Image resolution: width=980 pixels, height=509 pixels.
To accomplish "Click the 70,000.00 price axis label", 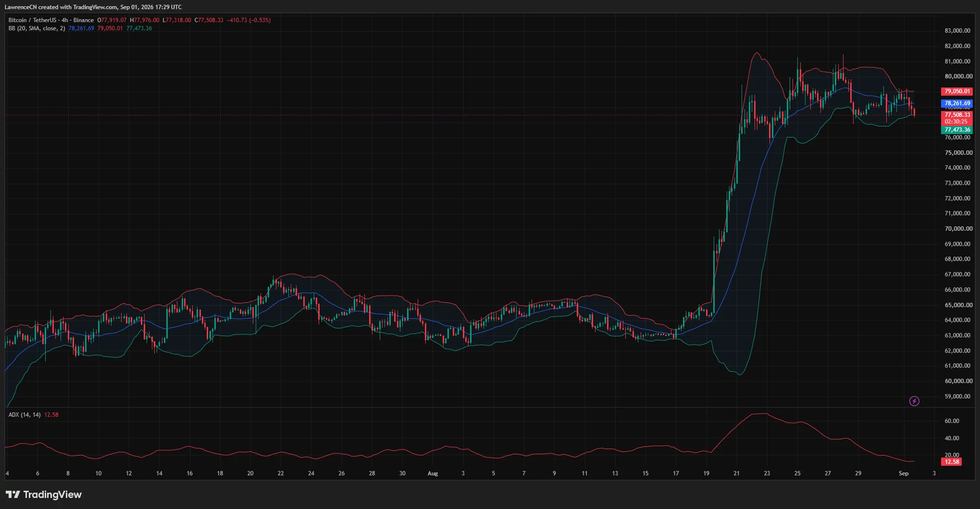I will point(958,229).
